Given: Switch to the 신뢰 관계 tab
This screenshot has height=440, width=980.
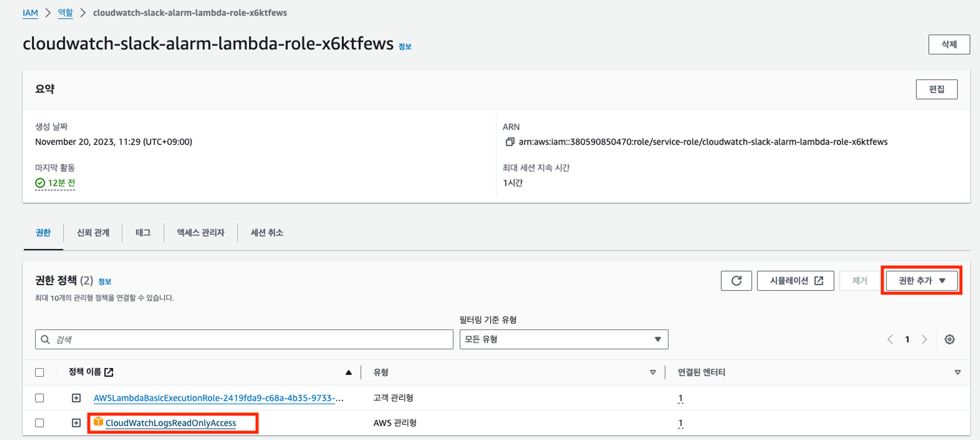Looking at the screenshot, I should click(x=93, y=233).
